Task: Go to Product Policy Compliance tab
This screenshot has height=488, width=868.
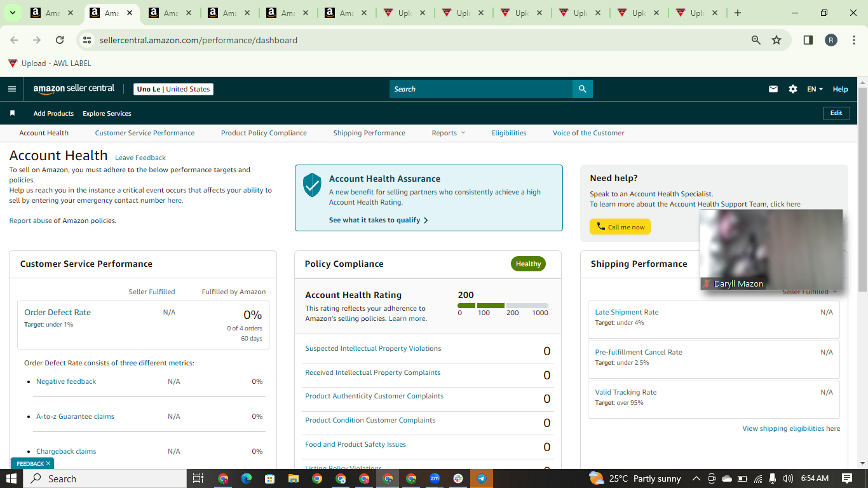Action: point(264,133)
